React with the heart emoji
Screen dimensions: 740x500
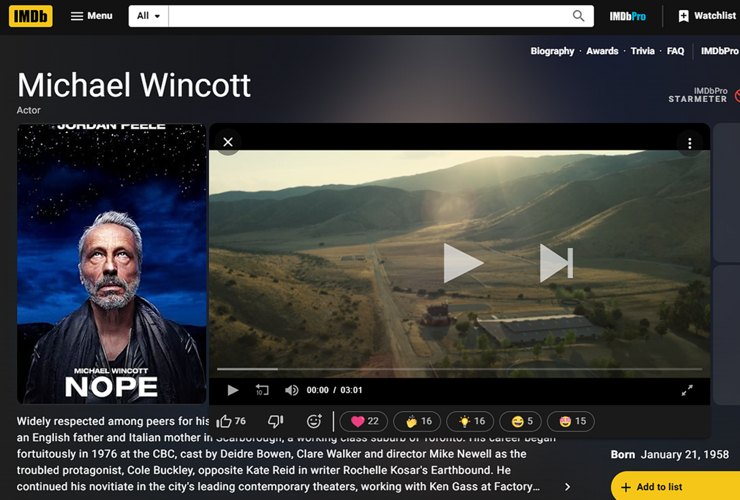click(x=364, y=421)
